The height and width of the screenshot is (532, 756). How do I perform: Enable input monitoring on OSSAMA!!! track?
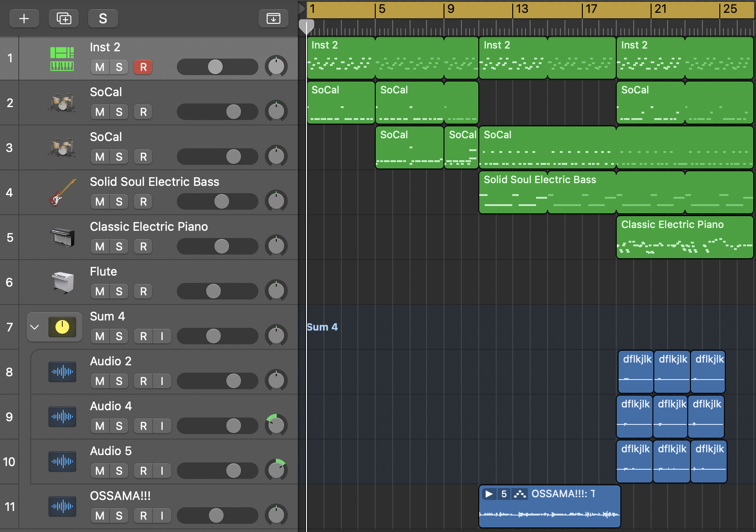[162, 516]
